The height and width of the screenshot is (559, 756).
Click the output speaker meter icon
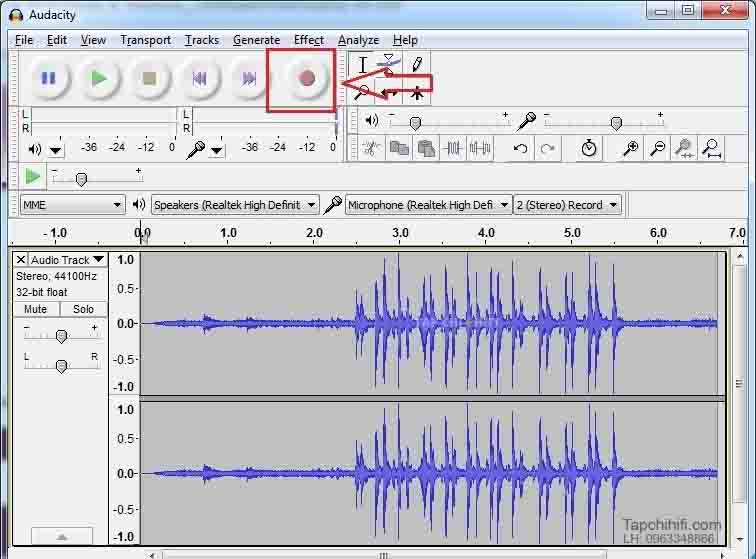pyautogui.click(x=35, y=150)
